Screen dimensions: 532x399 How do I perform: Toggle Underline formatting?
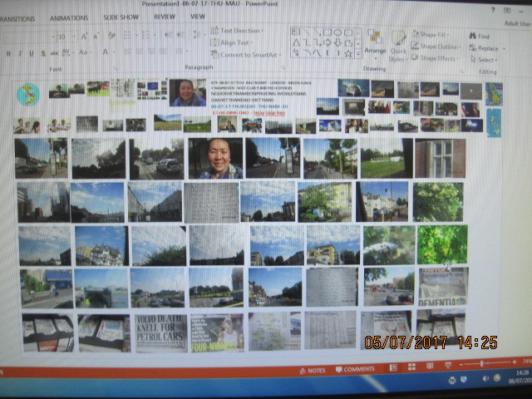pos(32,53)
